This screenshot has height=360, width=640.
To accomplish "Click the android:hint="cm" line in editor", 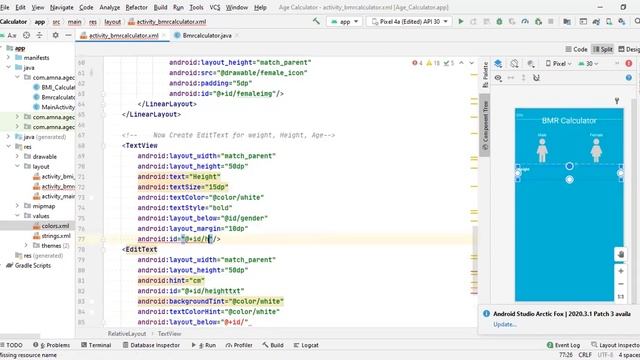I will [x=171, y=280].
